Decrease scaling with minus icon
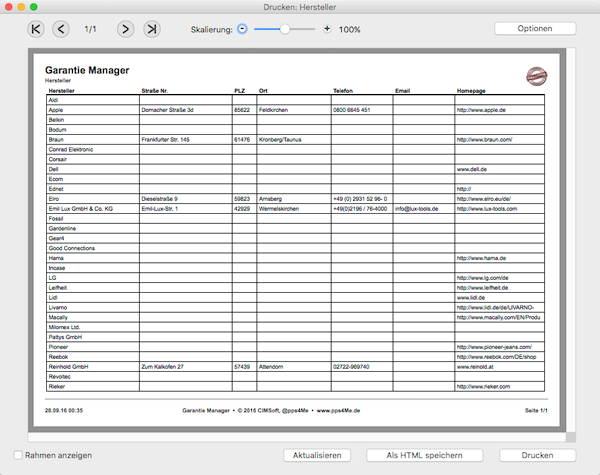The height and width of the screenshot is (475, 600). [x=242, y=29]
